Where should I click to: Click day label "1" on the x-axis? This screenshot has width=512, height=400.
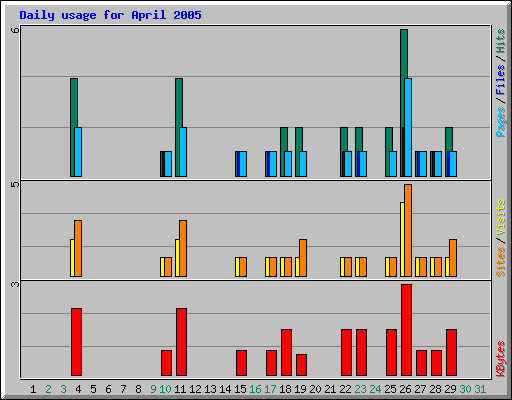coord(33,389)
